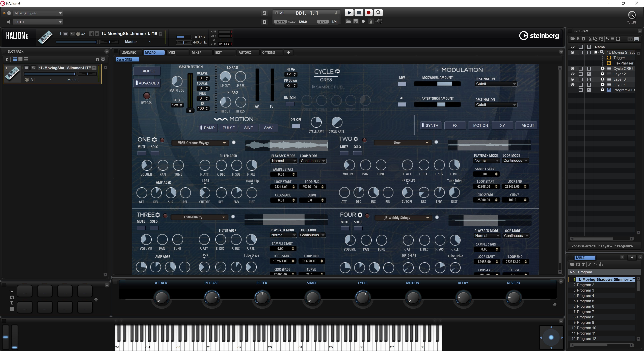Select the PULSE motion shape button
Image resolution: width=644 pixels, height=351 pixels.
pyautogui.click(x=228, y=128)
